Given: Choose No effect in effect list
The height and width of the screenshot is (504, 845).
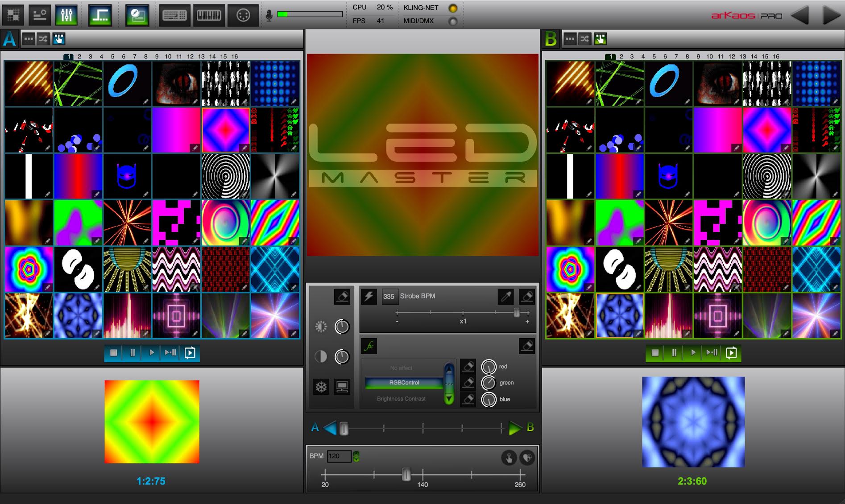Looking at the screenshot, I should (401, 368).
